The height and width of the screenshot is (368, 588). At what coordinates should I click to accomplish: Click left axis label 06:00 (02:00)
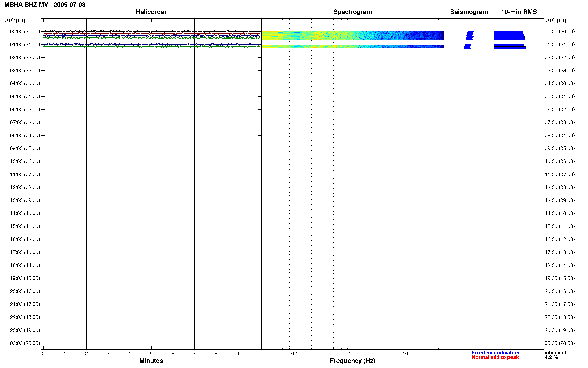(x=25, y=109)
